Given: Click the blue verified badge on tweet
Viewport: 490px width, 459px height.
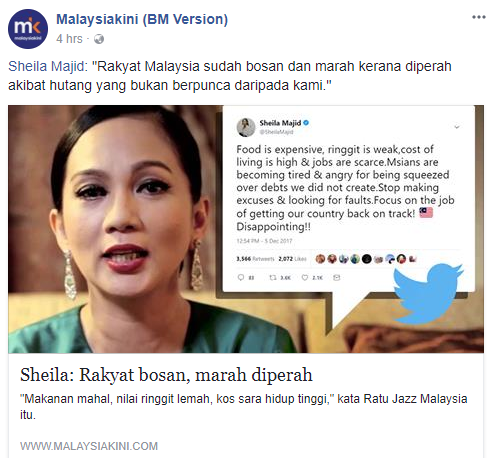Looking at the screenshot, I should [x=306, y=123].
